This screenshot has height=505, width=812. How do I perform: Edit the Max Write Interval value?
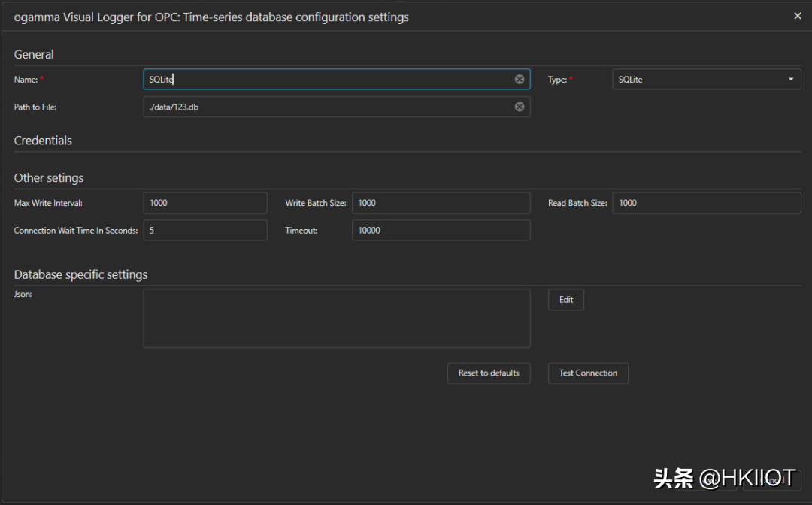tap(205, 203)
